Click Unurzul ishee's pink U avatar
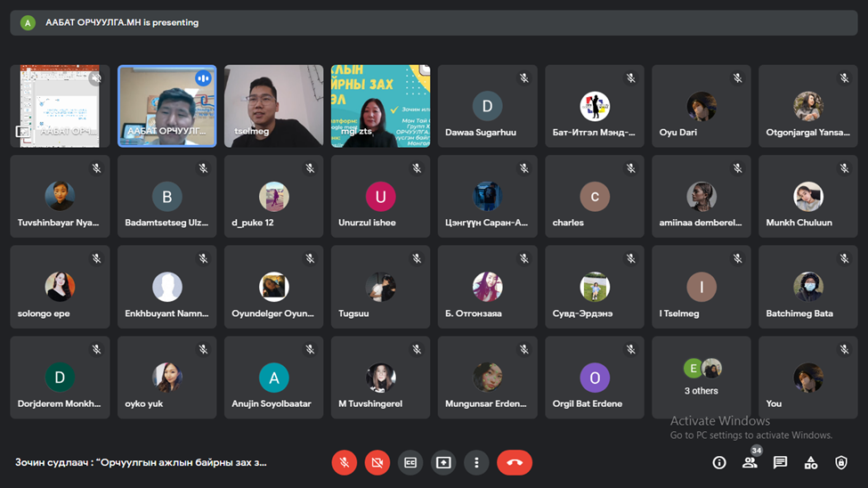This screenshot has width=868, height=488. click(380, 196)
